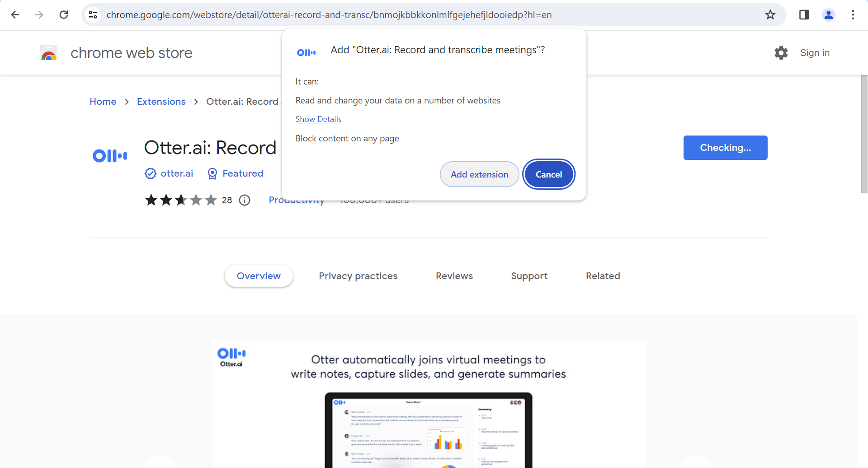868x468 pixels.
Task: Click the site information icon in address bar
Action: pos(93,14)
